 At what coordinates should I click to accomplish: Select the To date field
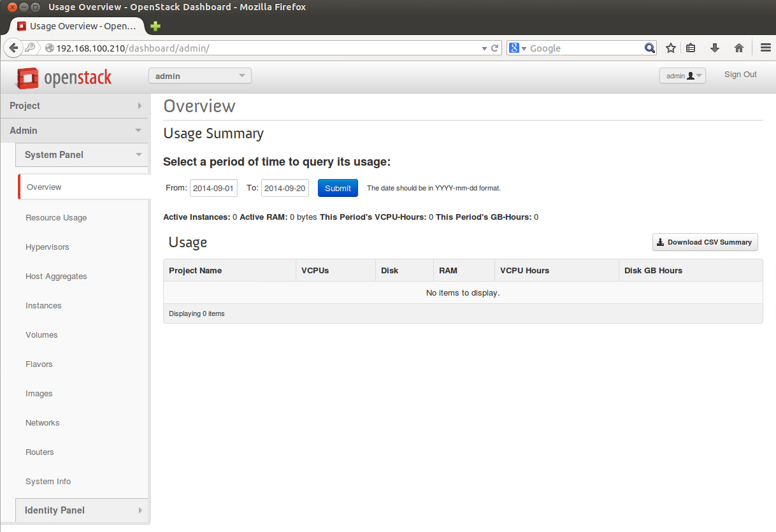tap(285, 188)
